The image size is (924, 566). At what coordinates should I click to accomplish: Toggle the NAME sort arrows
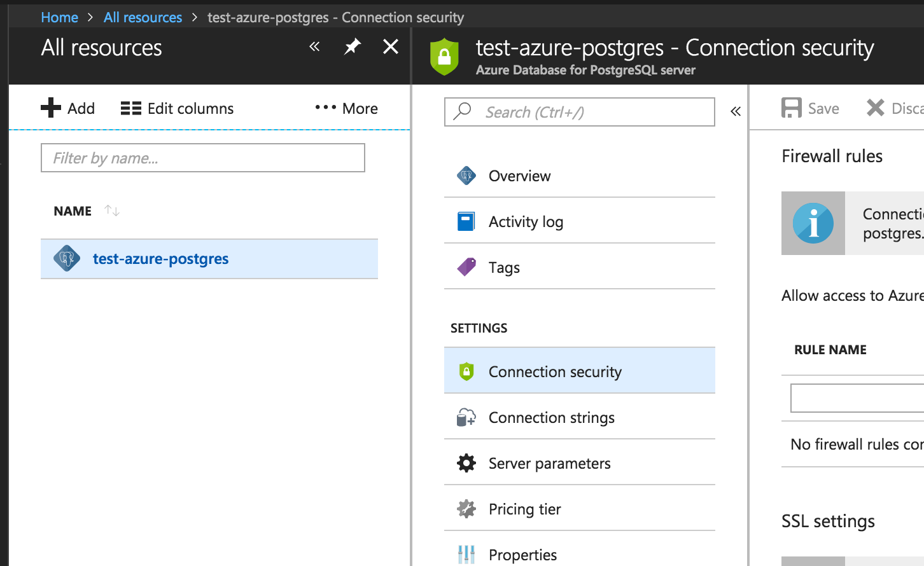pos(112,211)
